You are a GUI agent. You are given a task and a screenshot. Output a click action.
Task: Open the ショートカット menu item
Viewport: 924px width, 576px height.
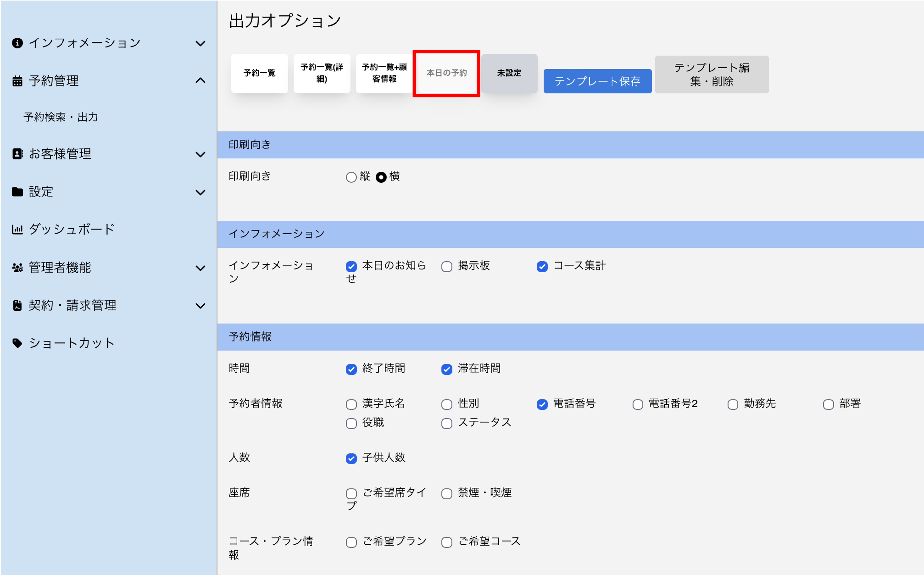tap(72, 343)
